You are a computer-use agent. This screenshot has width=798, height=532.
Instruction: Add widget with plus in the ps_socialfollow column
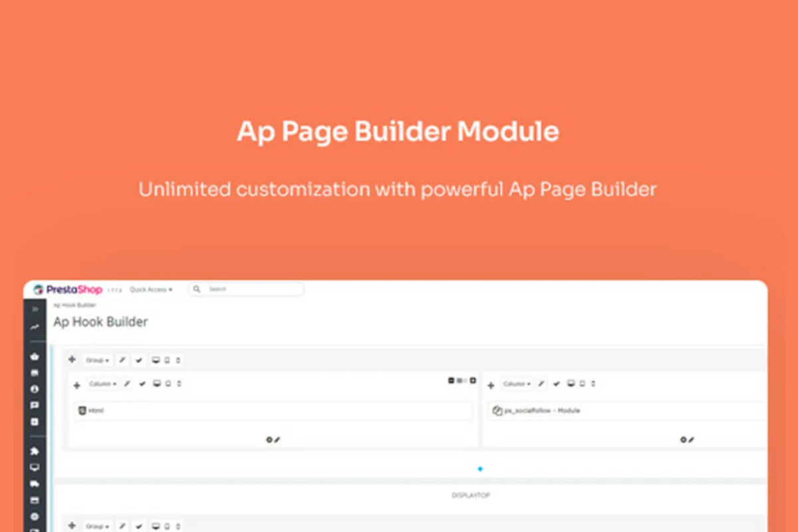click(x=491, y=385)
